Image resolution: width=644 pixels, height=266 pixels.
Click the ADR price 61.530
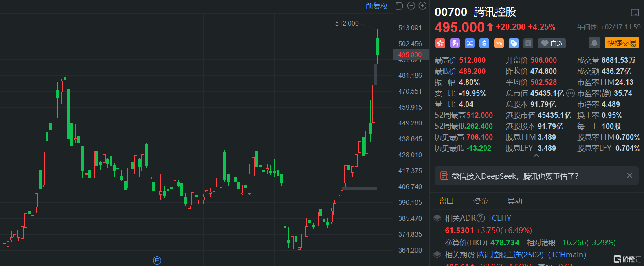point(457,230)
